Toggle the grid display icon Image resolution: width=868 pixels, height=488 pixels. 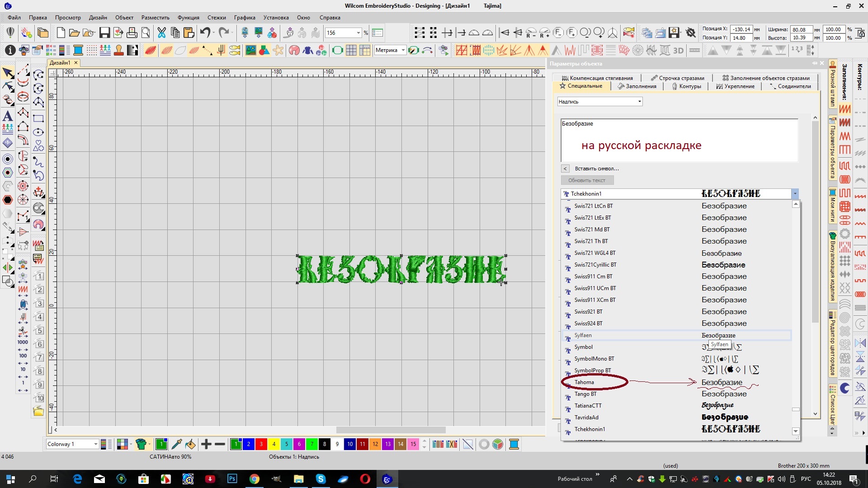click(x=351, y=50)
